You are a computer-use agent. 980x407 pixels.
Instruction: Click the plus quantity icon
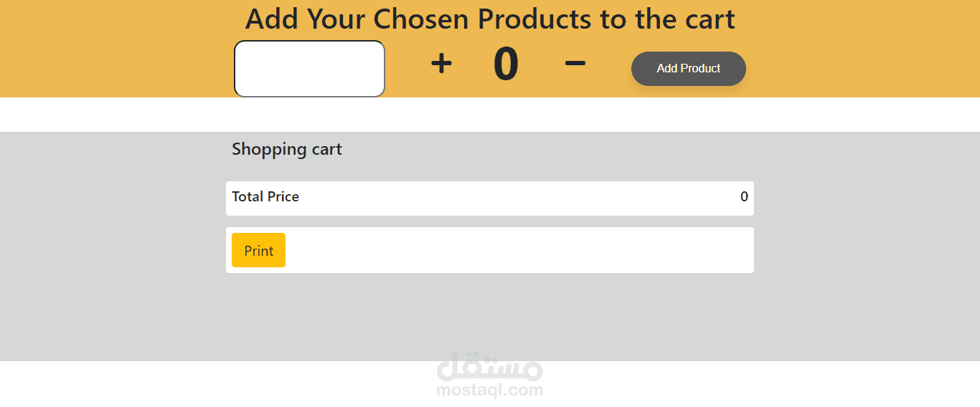click(441, 64)
